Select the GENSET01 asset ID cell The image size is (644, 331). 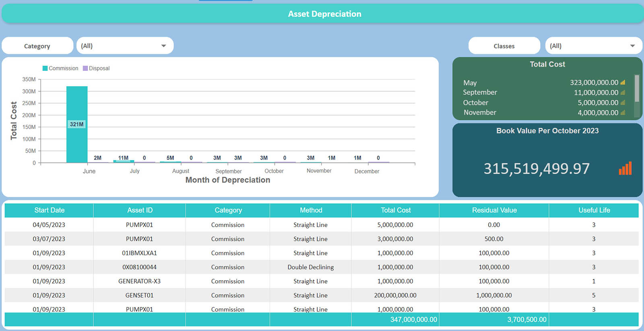(139, 295)
